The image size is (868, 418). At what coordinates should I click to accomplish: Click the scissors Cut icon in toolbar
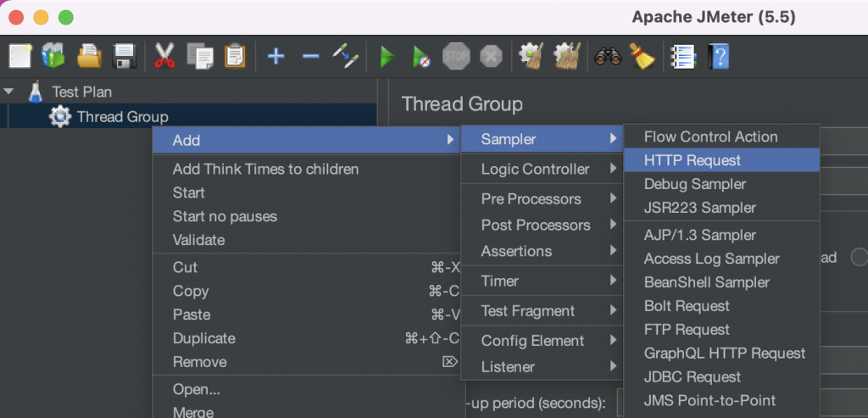click(164, 57)
